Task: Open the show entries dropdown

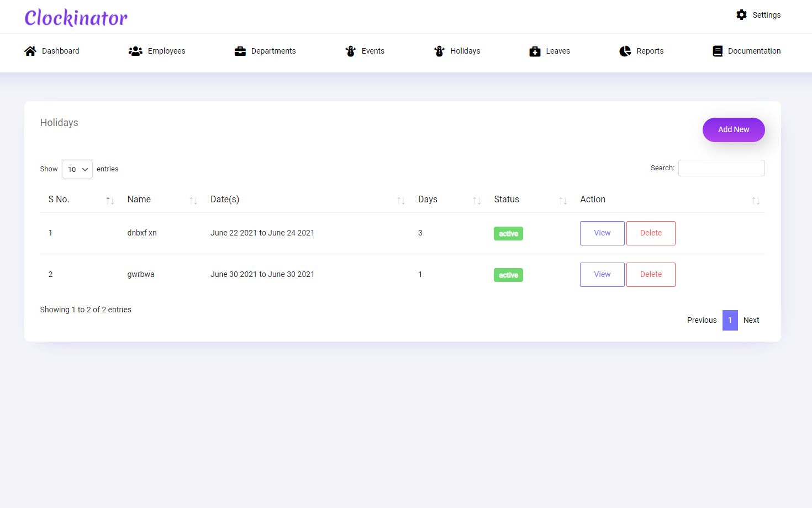Action: pos(77,169)
